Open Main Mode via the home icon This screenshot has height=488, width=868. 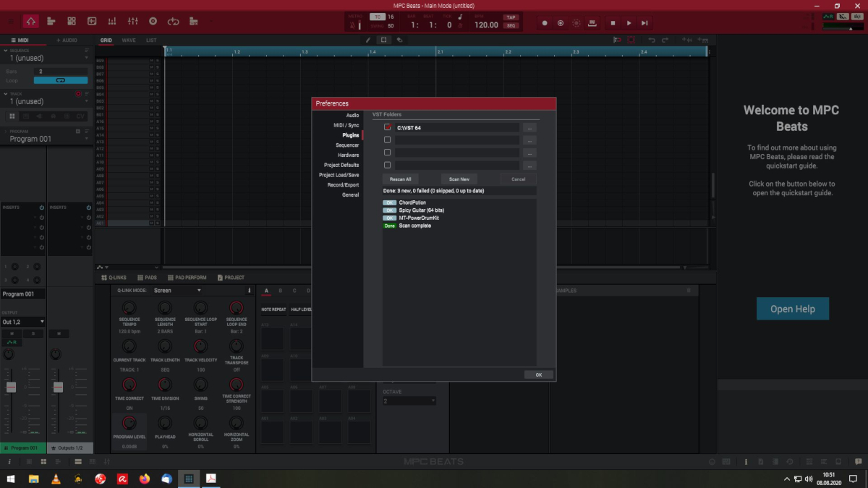tap(30, 22)
